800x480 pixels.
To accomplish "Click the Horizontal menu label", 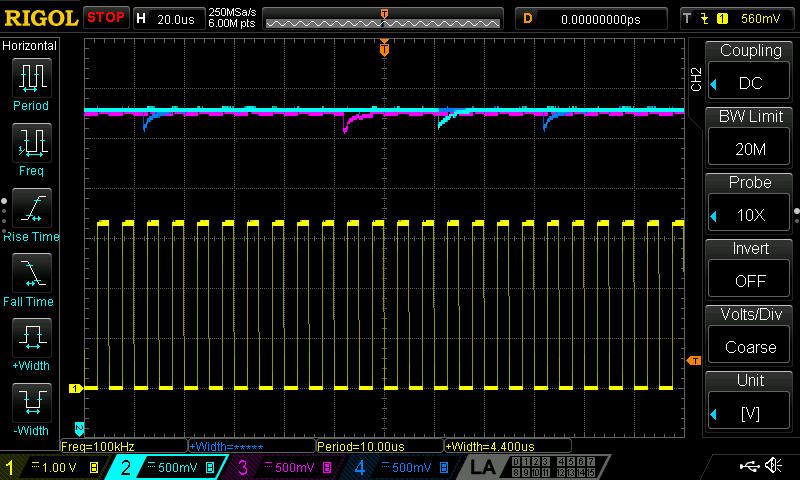I will [29, 45].
